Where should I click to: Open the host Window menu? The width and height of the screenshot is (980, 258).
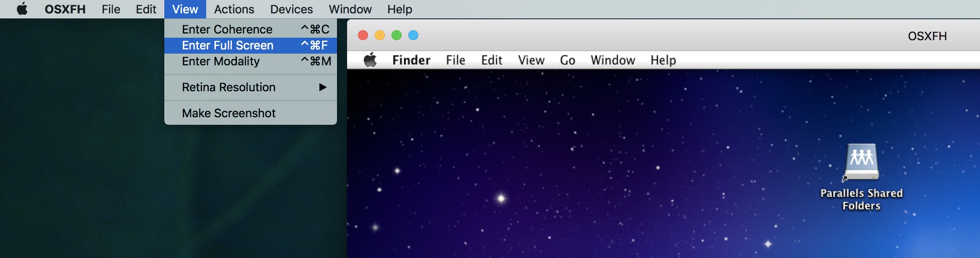pos(350,9)
